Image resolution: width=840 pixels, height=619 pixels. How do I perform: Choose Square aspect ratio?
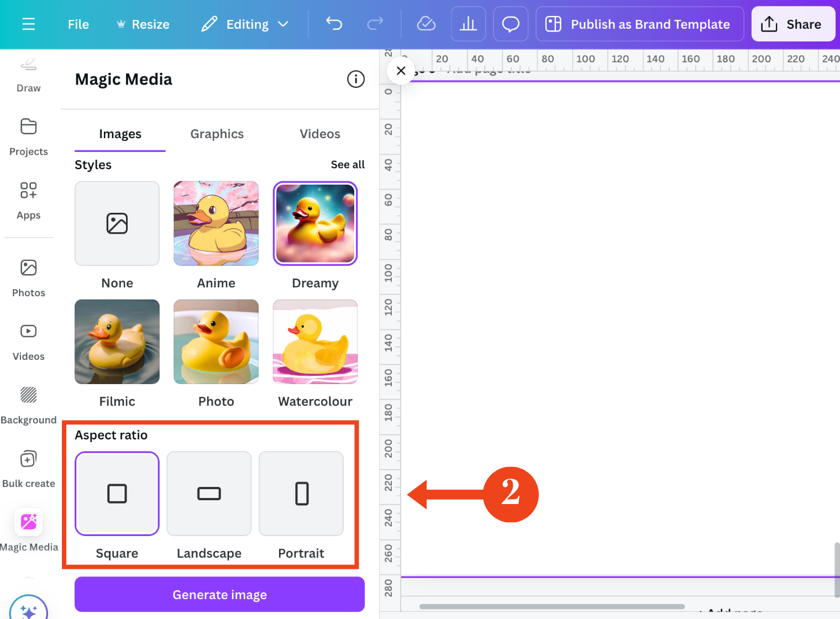117,494
